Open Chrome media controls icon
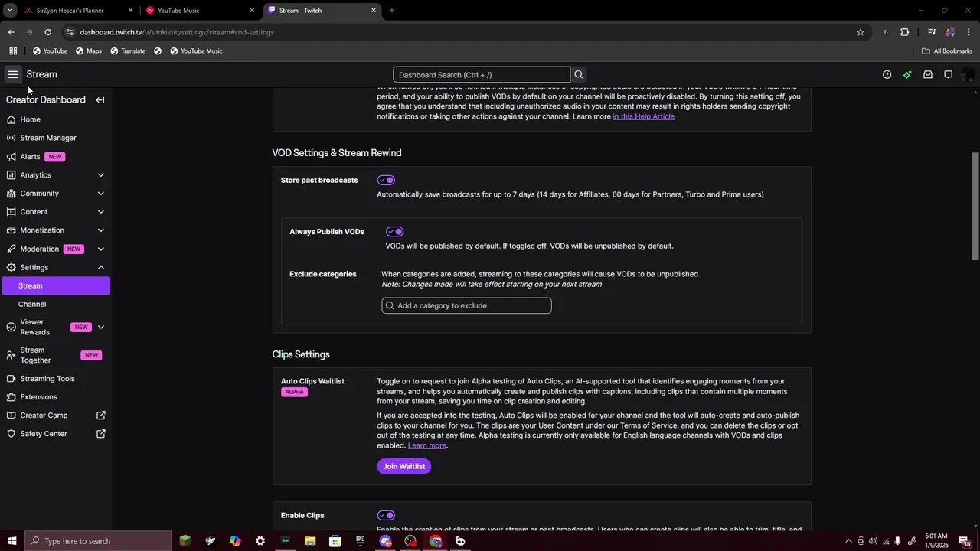The image size is (980, 551). tap(932, 32)
